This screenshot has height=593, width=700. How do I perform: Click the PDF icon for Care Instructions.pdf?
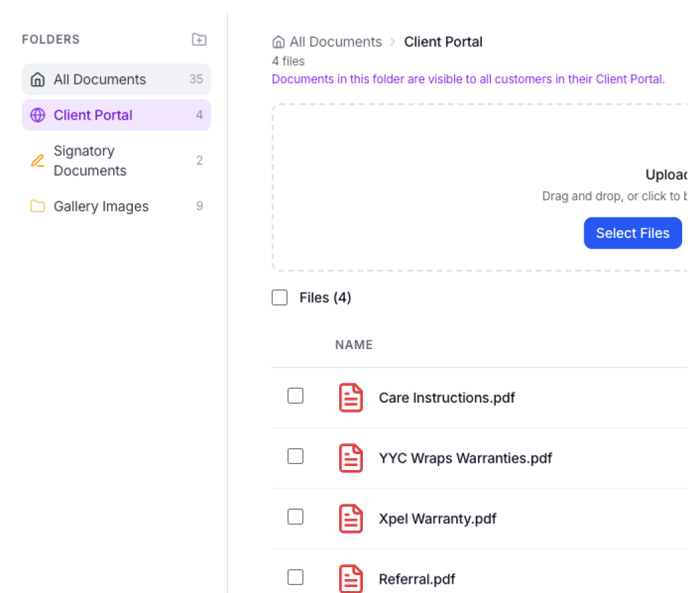(351, 397)
